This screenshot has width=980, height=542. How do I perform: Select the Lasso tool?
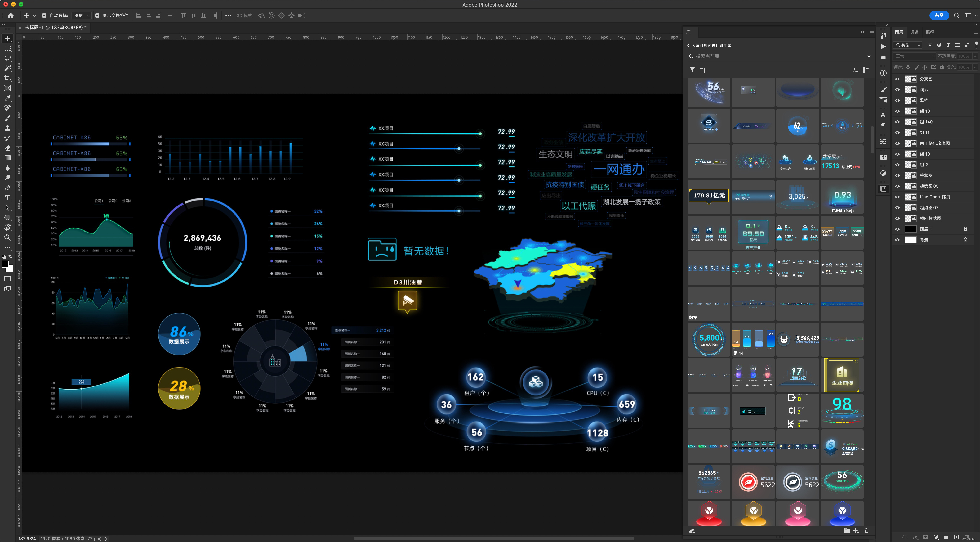tap(8, 58)
